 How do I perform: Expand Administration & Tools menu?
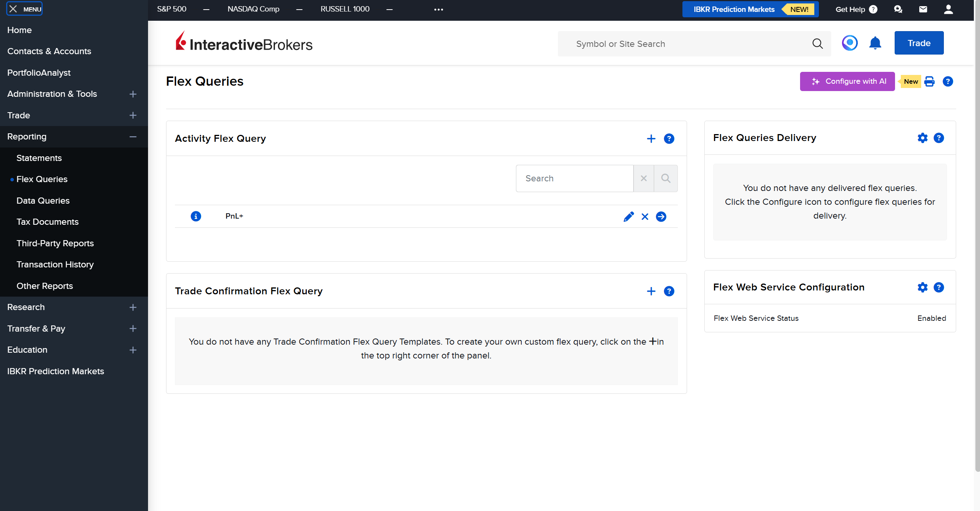pyautogui.click(x=133, y=94)
